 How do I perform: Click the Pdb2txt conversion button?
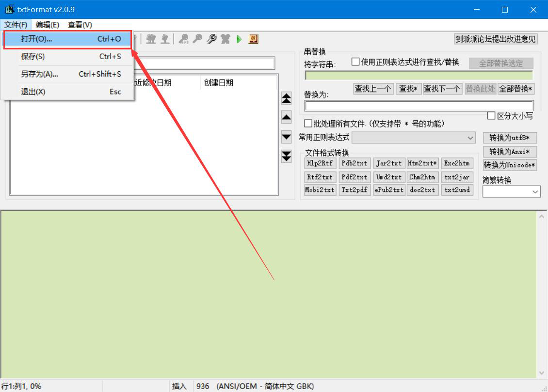click(x=355, y=163)
